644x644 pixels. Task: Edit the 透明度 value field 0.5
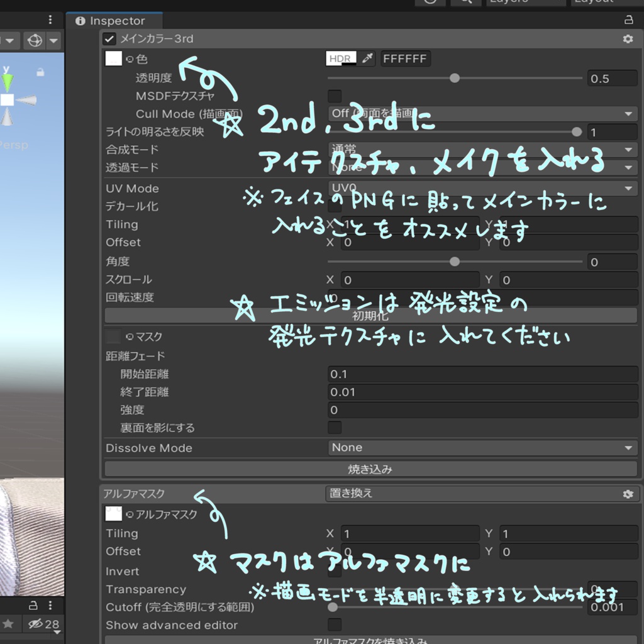pos(612,79)
